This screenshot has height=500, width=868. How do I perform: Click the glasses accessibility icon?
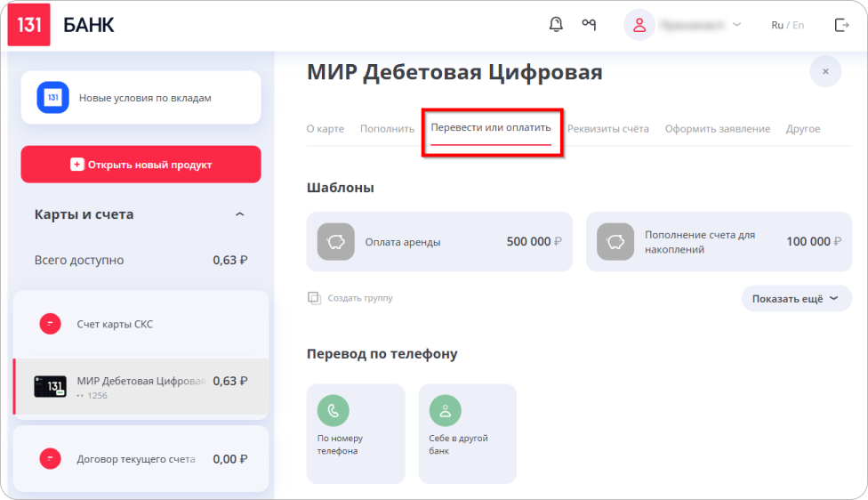pos(589,25)
